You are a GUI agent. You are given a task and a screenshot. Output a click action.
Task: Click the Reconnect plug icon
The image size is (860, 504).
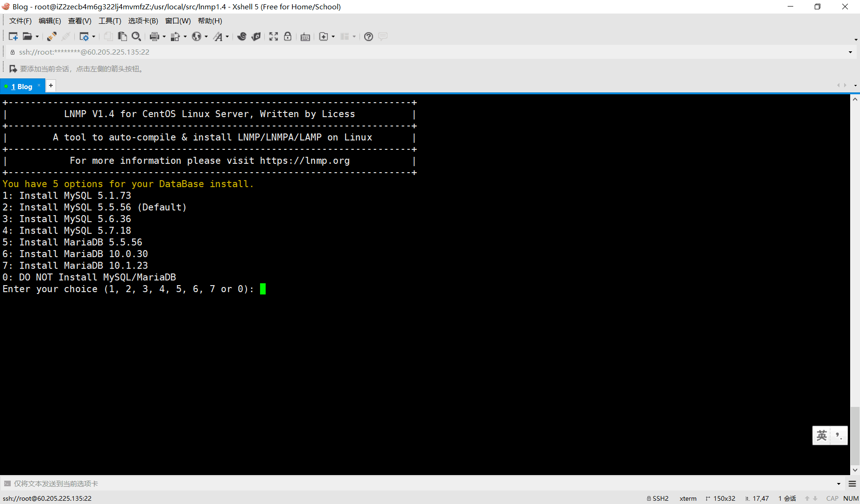click(52, 36)
